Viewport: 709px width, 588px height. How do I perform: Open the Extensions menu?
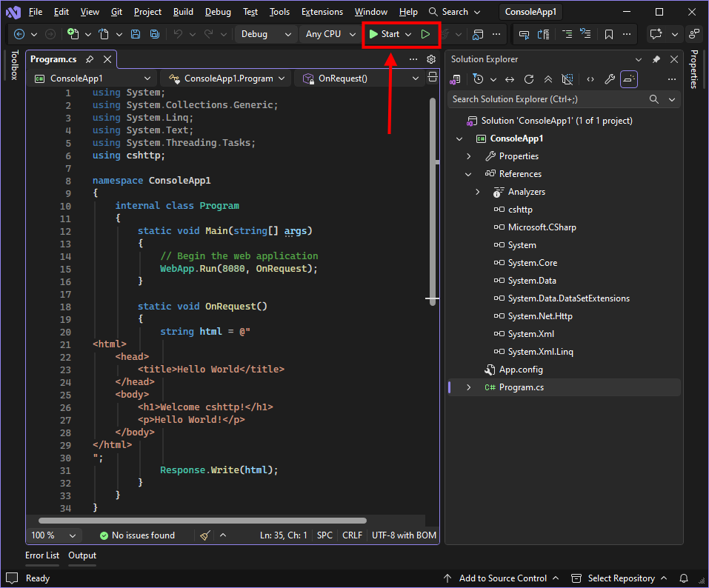(322, 12)
